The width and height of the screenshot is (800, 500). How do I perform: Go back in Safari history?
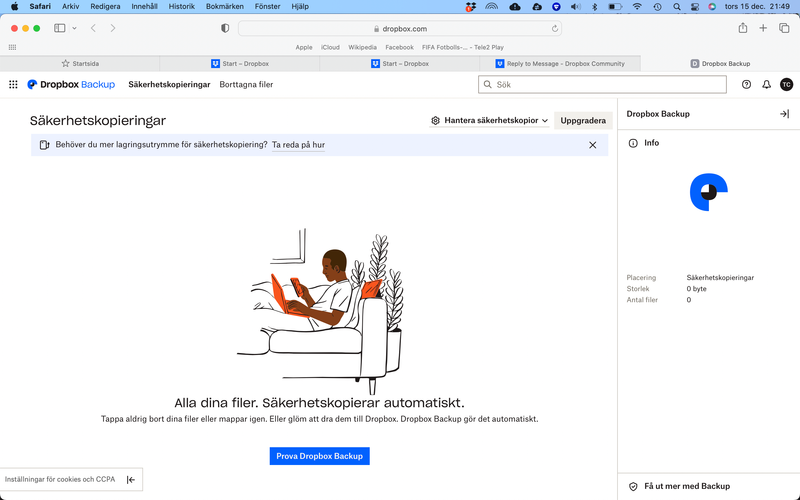pyautogui.click(x=93, y=28)
